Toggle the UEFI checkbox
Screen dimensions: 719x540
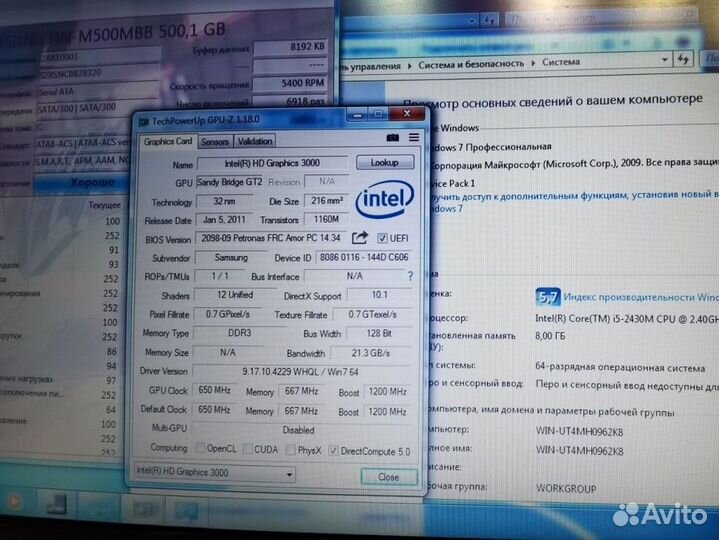pos(382,238)
